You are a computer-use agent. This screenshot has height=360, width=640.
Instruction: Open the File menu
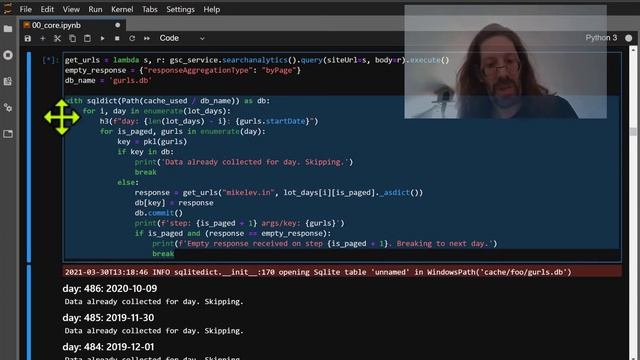[25, 9]
